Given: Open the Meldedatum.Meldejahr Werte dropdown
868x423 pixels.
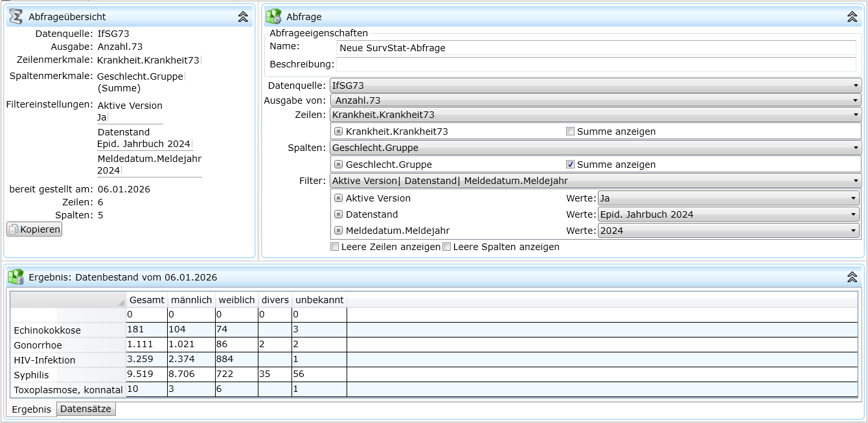Looking at the screenshot, I should point(728,231).
